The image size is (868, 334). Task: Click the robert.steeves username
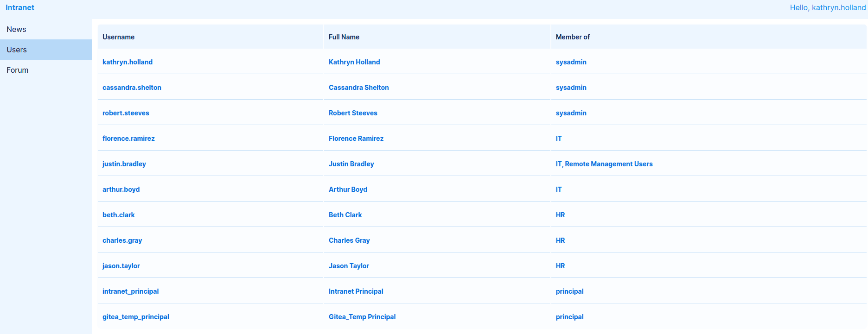[x=126, y=113]
